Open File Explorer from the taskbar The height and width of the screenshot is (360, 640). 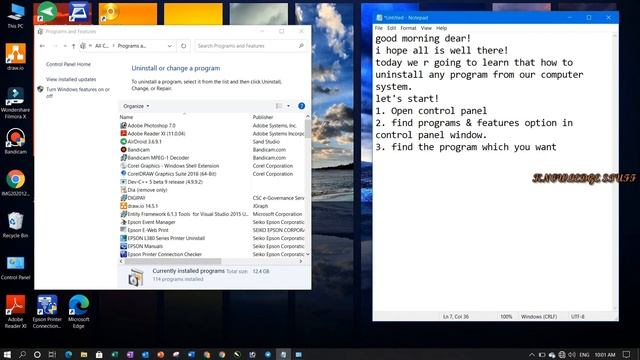[x=84, y=354]
